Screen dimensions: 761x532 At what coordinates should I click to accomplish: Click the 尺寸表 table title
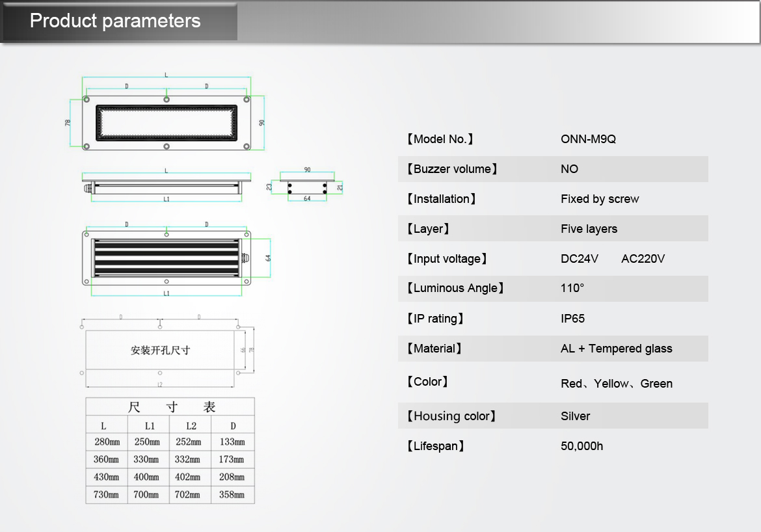170,407
